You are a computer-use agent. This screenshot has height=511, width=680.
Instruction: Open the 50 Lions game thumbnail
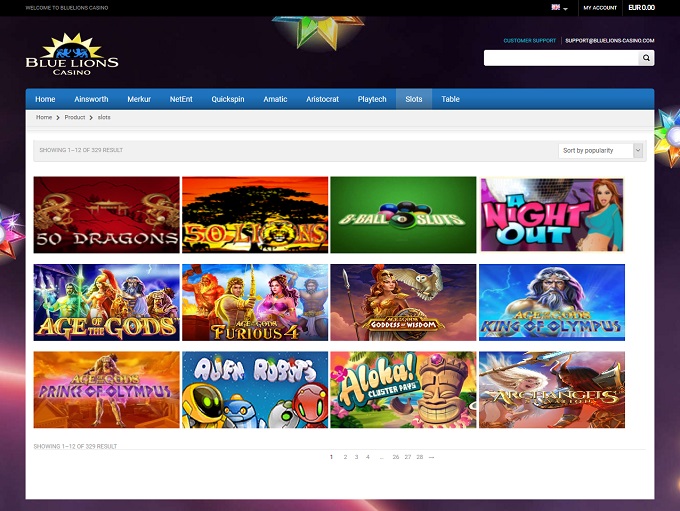click(255, 215)
